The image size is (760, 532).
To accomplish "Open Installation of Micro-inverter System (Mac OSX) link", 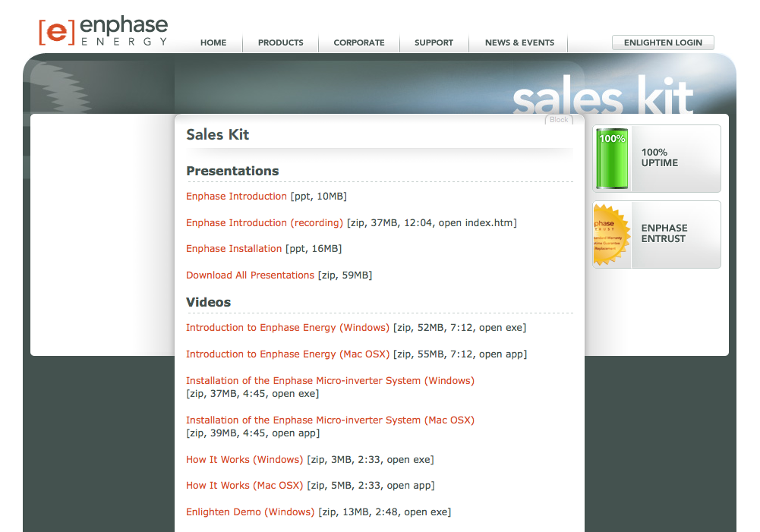I will (330, 420).
